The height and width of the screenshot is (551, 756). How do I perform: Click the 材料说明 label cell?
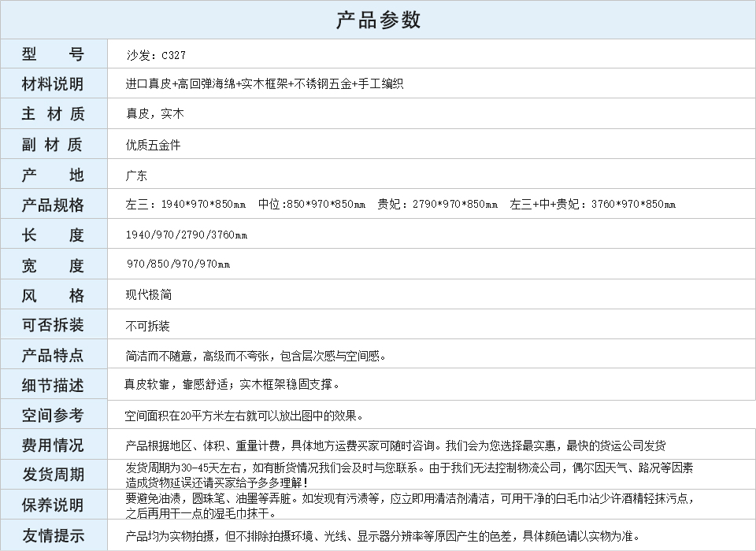pos(53,84)
